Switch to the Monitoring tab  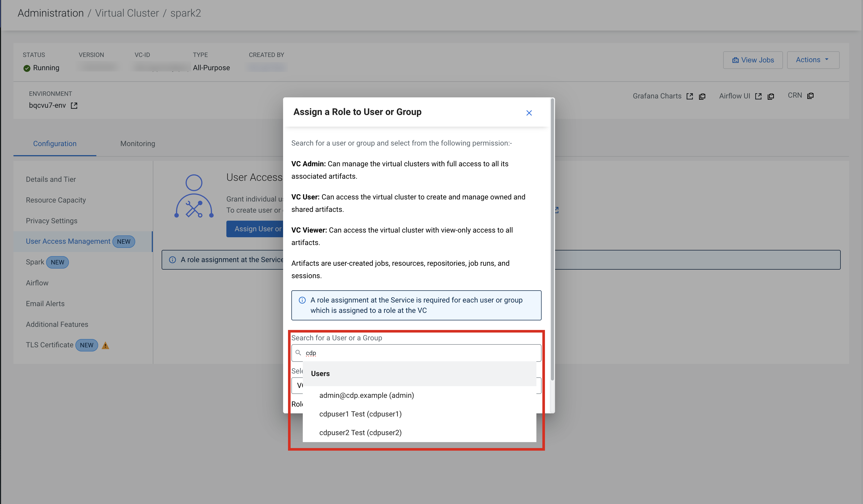pyautogui.click(x=138, y=143)
